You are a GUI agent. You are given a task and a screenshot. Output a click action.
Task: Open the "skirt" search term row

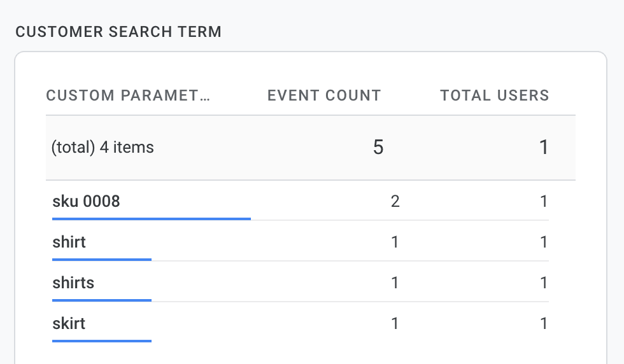pos(69,323)
